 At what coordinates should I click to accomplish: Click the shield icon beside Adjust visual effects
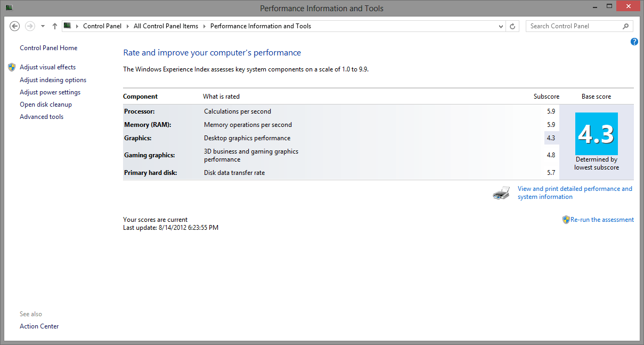[12, 67]
